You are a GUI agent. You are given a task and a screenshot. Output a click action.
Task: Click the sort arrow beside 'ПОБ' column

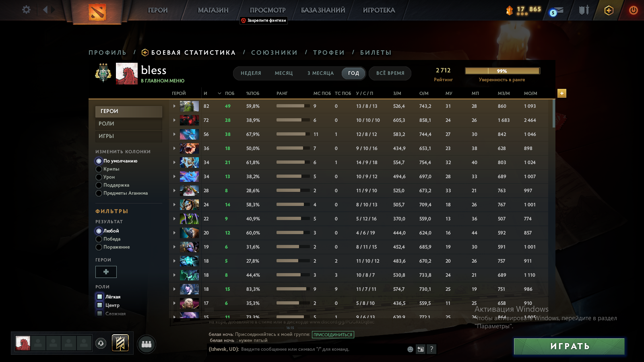click(219, 93)
